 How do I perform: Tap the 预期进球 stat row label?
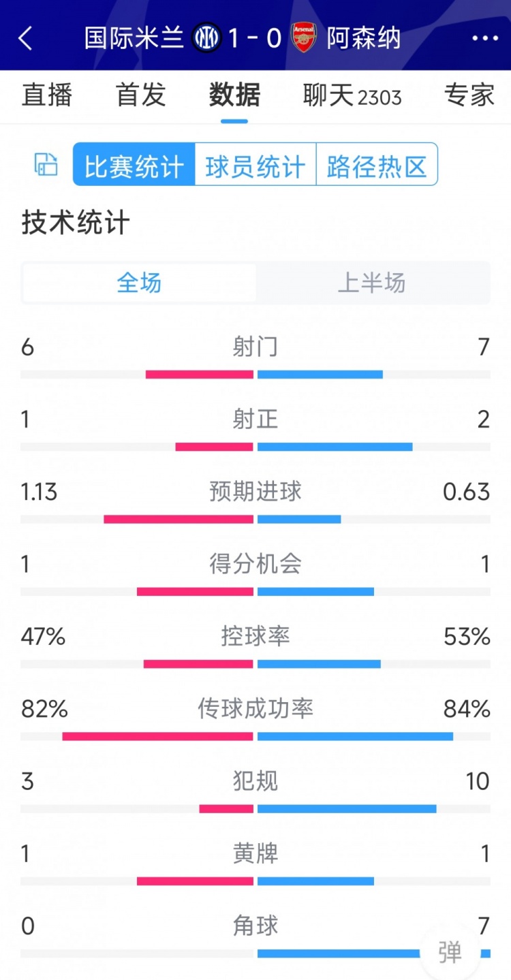(255, 492)
